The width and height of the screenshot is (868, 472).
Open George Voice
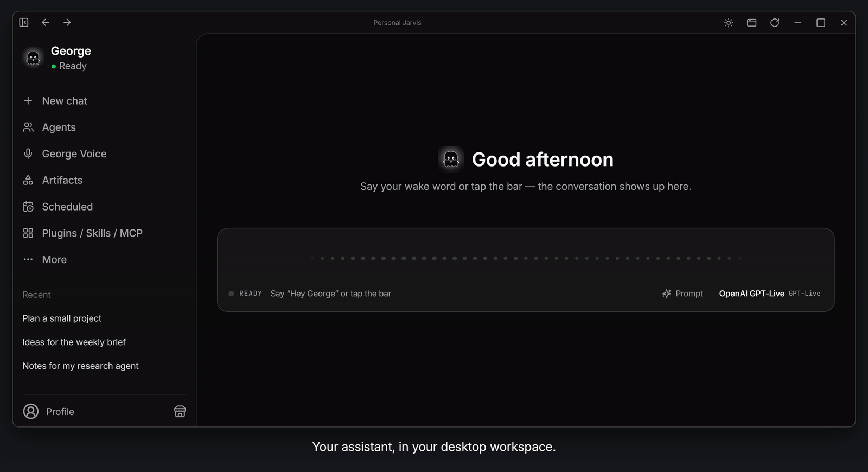65,154
